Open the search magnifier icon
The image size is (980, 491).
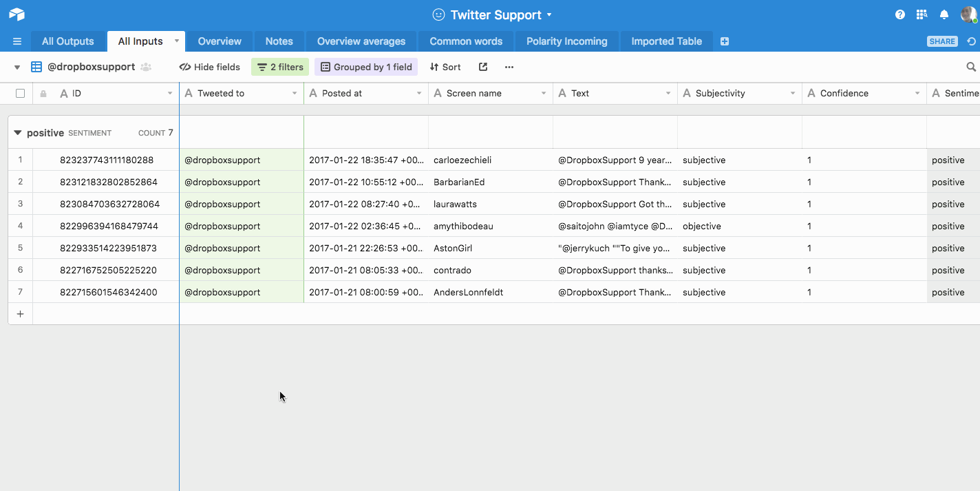[971, 67]
